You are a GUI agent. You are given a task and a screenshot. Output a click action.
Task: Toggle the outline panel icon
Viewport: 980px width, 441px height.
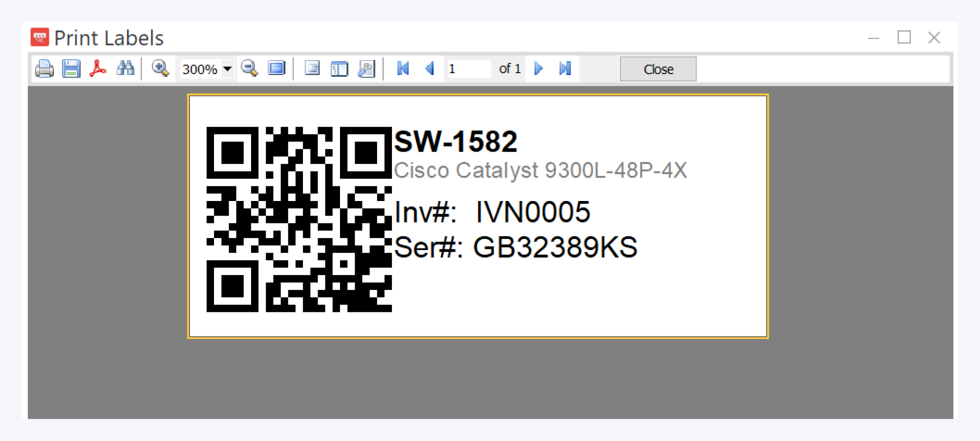(x=312, y=68)
